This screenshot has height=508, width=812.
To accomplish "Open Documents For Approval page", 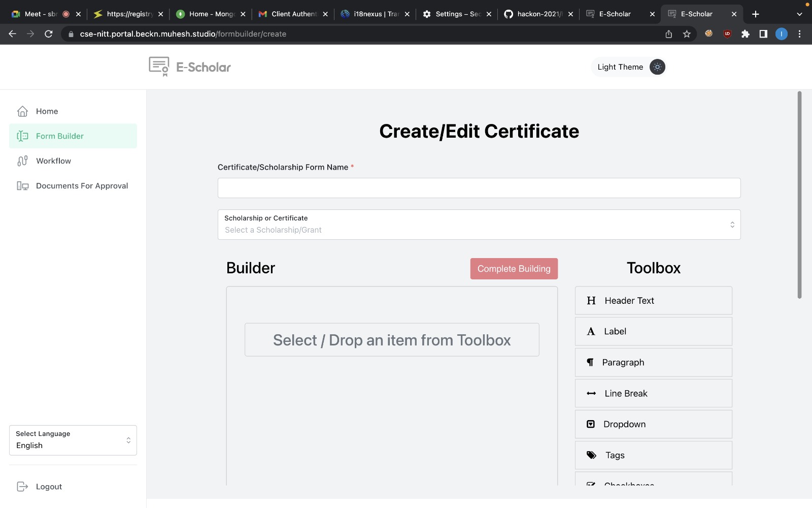I will click(x=73, y=186).
